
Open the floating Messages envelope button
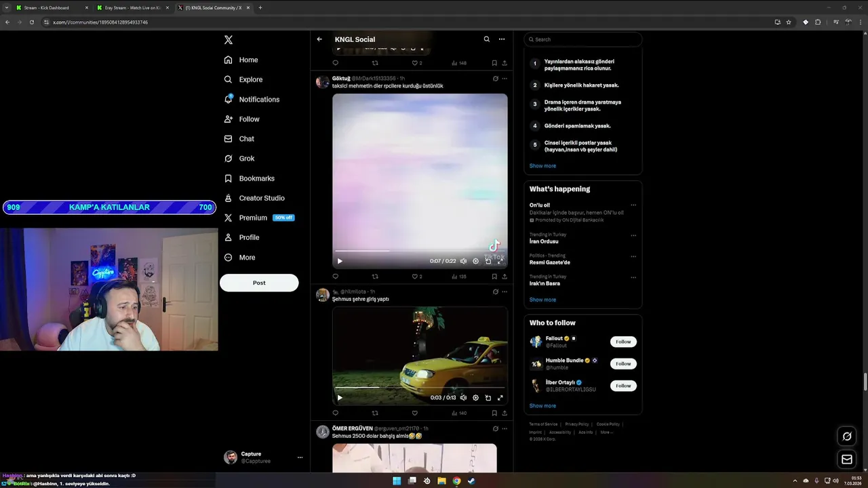pos(847,460)
